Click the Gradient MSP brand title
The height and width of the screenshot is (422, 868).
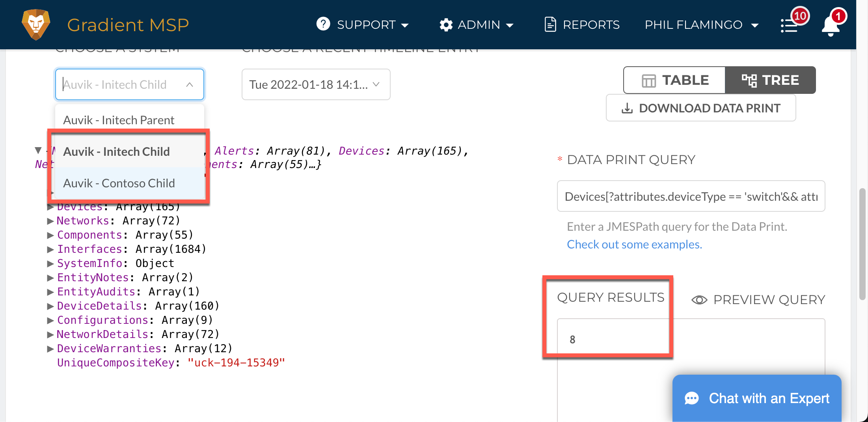click(x=128, y=25)
